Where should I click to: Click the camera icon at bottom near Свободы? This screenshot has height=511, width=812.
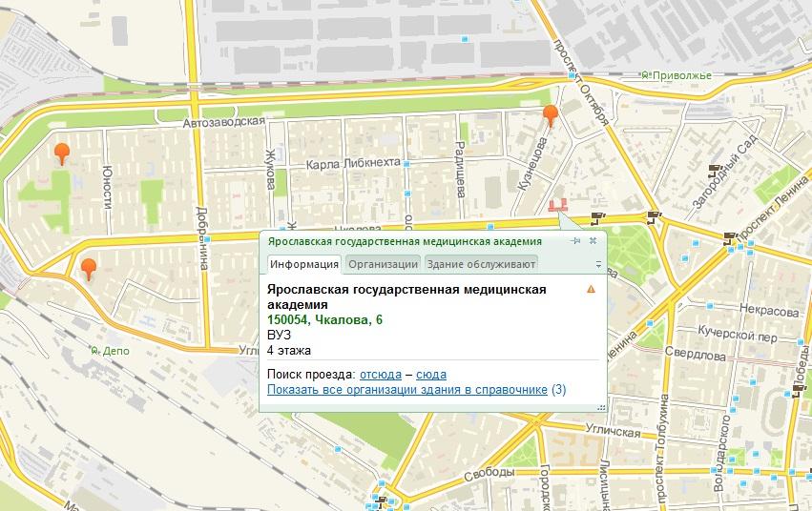(x=383, y=501)
